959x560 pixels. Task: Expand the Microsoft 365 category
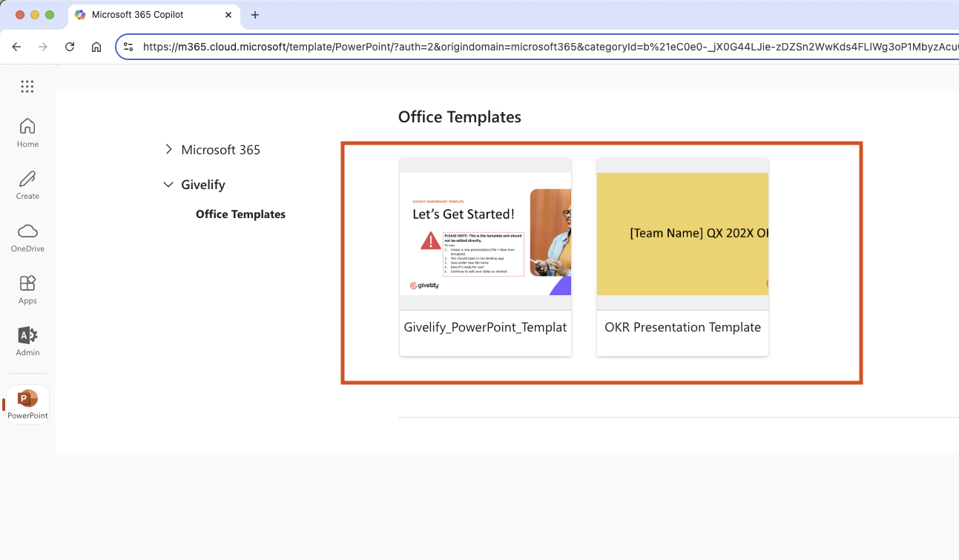tap(168, 149)
